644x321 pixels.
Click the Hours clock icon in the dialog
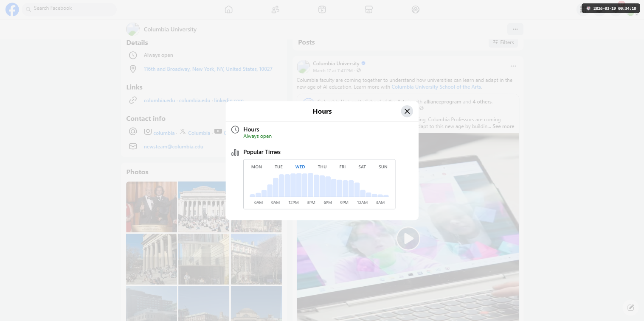click(x=235, y=130)
